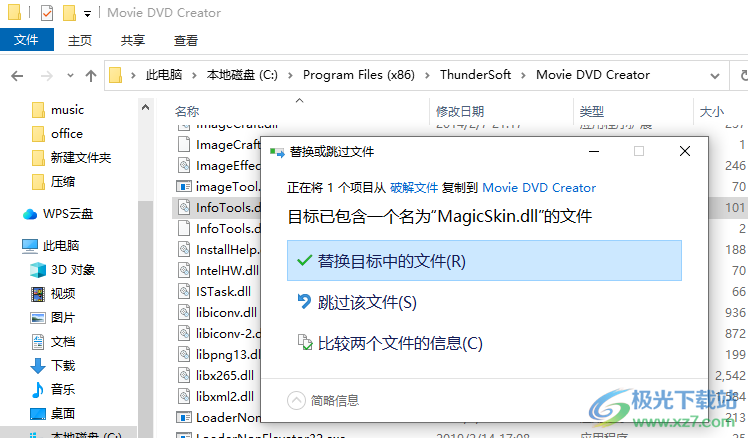Open 下载 folder in sidebar

click(x=62, y=365)
